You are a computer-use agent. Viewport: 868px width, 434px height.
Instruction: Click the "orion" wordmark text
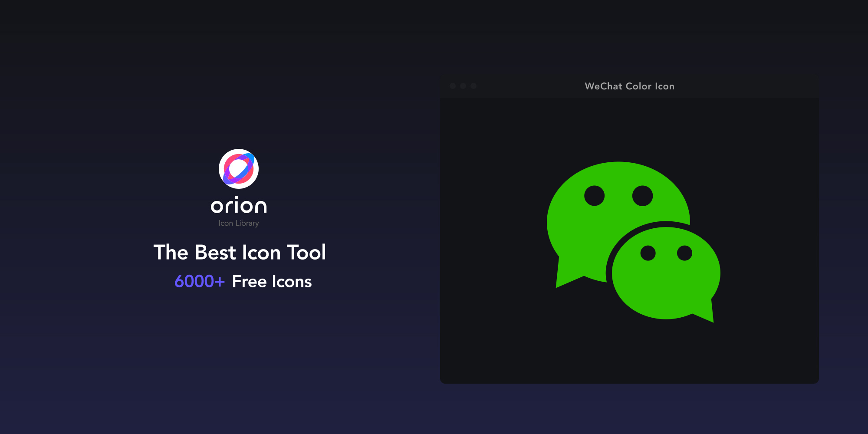tap(239, 206)
